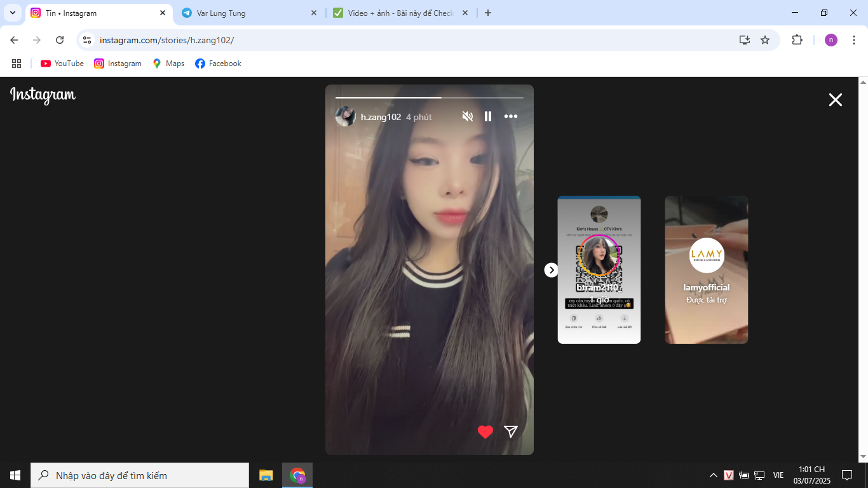Open the story more options menu
The width and height of the screenshot is (868, 488).
pos(511,116)
